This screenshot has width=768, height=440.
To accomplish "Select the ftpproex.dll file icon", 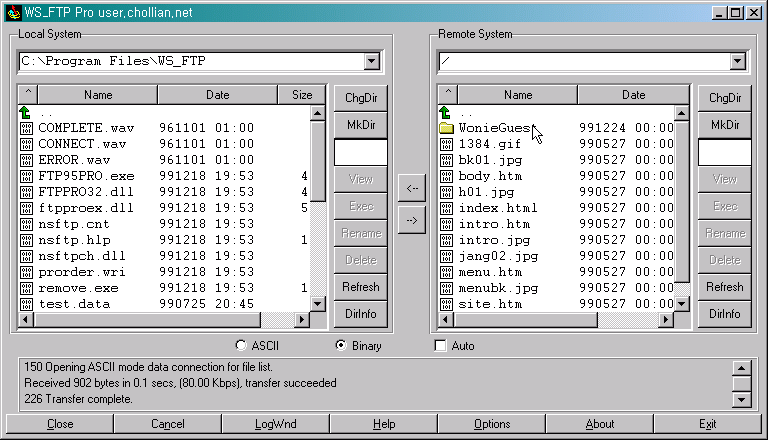I will click(26, 208).
